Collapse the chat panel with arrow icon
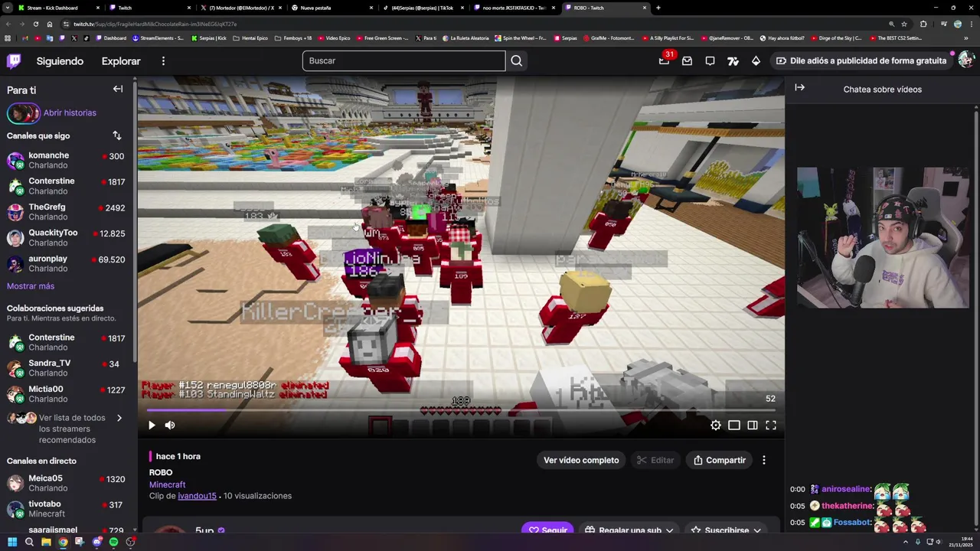Screen dimensions: 980x551 [799, 88]
